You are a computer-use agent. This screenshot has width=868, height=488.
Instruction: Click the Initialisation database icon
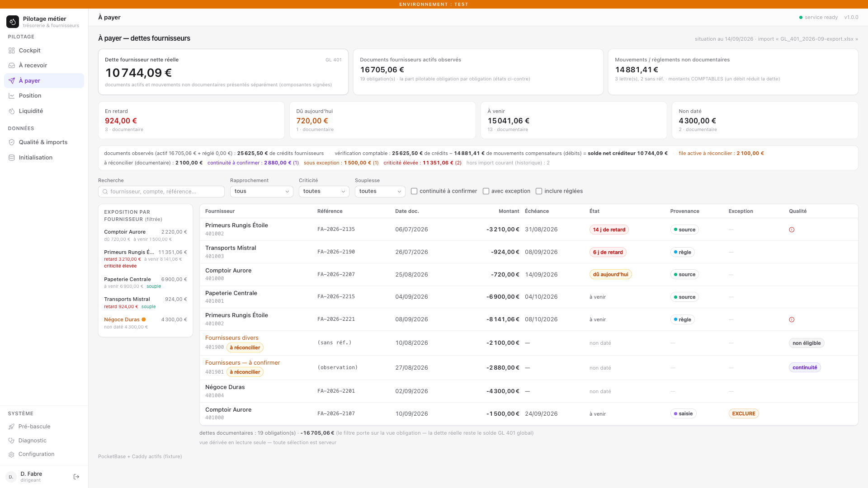(12, 158)
